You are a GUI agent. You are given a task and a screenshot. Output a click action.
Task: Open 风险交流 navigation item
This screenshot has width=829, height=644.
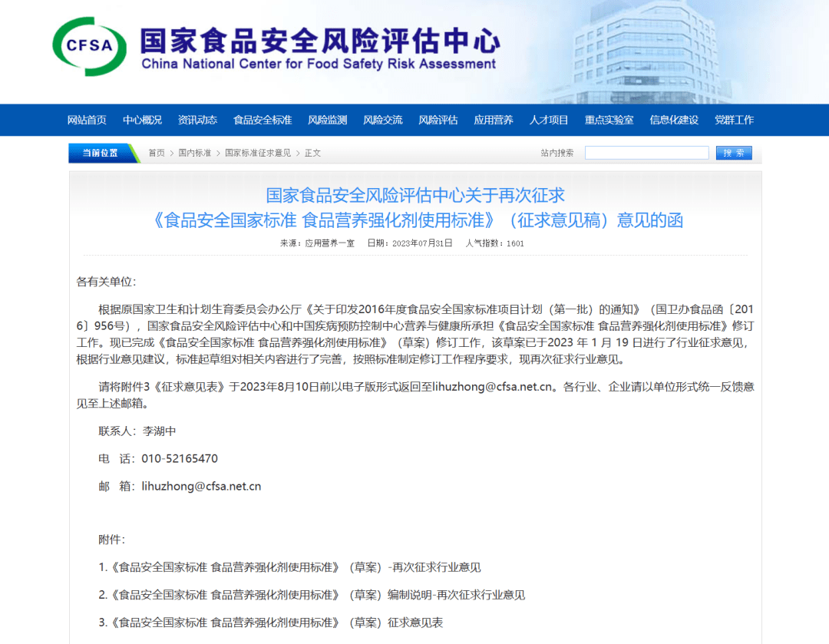[383, 120]
